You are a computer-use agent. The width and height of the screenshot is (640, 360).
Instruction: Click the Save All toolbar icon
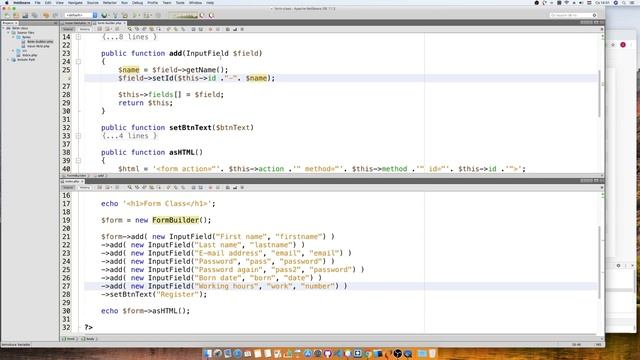(x=35, y=16)
